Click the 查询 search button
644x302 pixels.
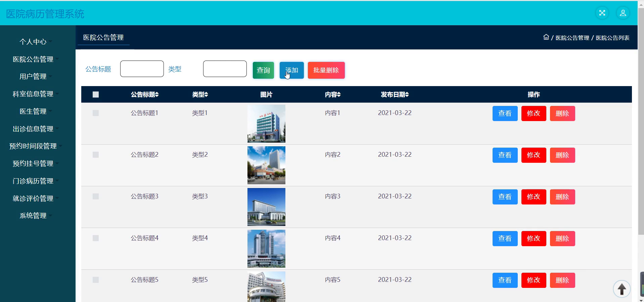(263, 70)
